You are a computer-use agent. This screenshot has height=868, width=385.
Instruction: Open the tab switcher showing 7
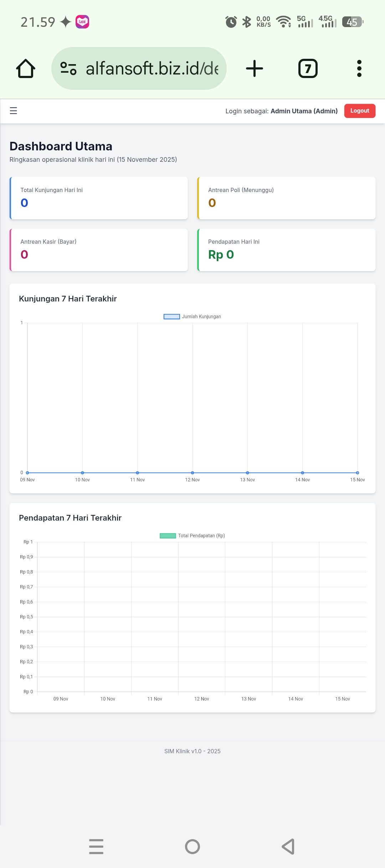pyautogui.click(x=308, y=68)
